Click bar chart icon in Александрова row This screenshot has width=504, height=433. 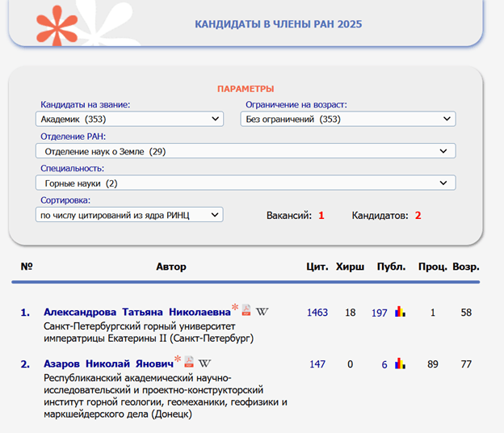pyautogui.click(x=400, y=312)
